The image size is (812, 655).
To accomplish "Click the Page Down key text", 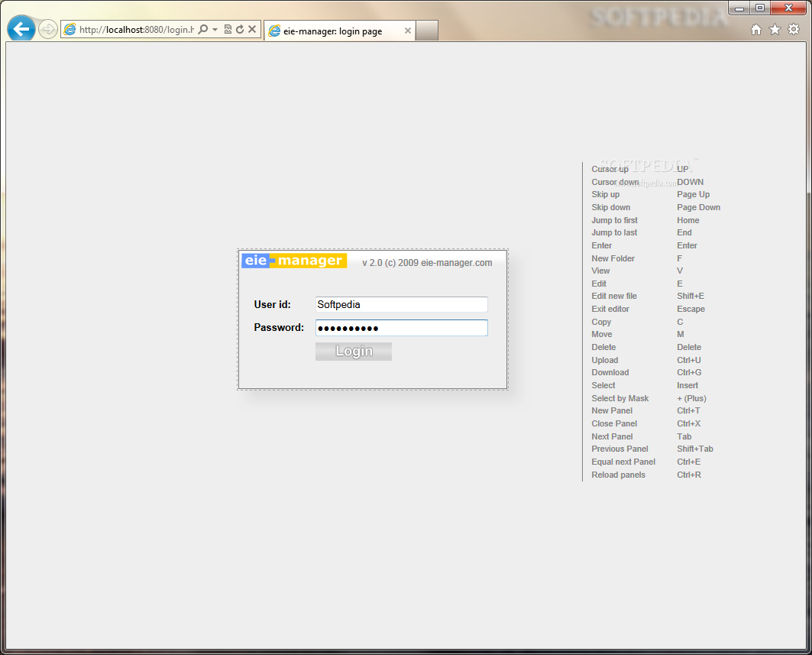I will (x=699, y=207).
